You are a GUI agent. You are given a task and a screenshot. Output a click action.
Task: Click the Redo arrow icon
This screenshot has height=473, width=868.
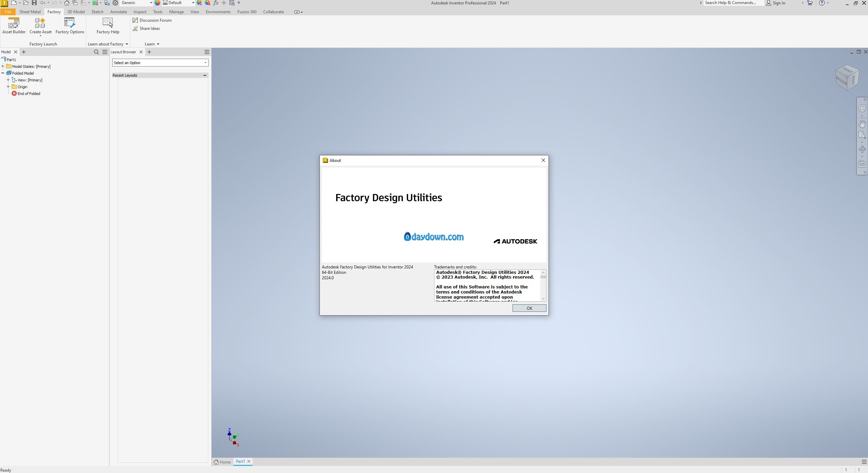[54, 3]
